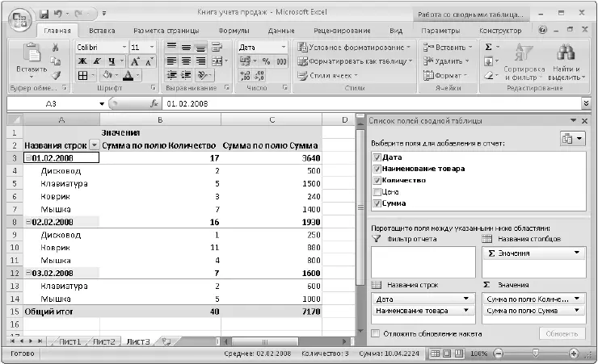Image resolution: width=598 pixels, height=364 pixels.
Task: Apply the font color (red A)
Action: [128, 75]
